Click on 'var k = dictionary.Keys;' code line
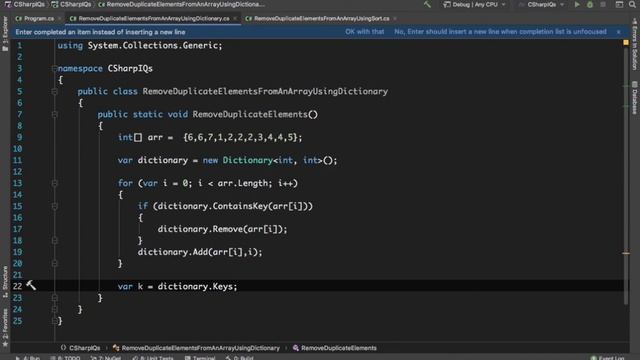 click(x=178, y=286)
